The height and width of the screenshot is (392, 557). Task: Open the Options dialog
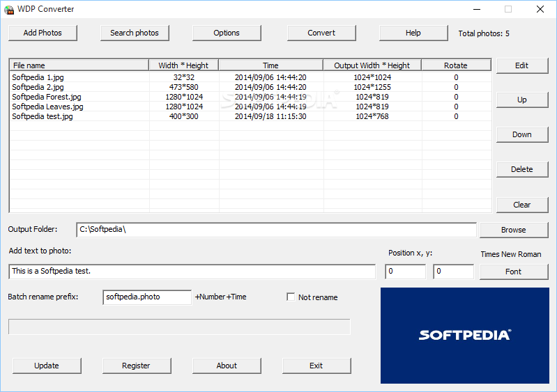[227, 33]
